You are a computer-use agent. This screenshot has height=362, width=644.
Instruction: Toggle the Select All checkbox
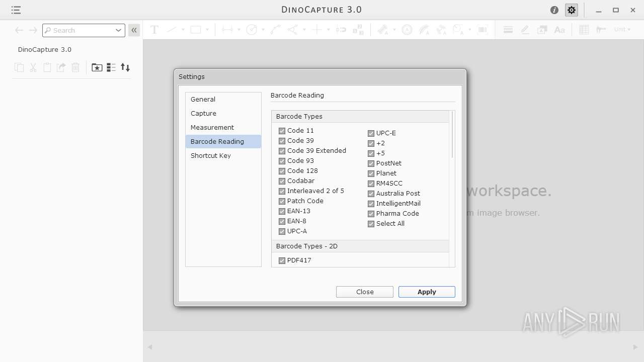tap(371, 224)
